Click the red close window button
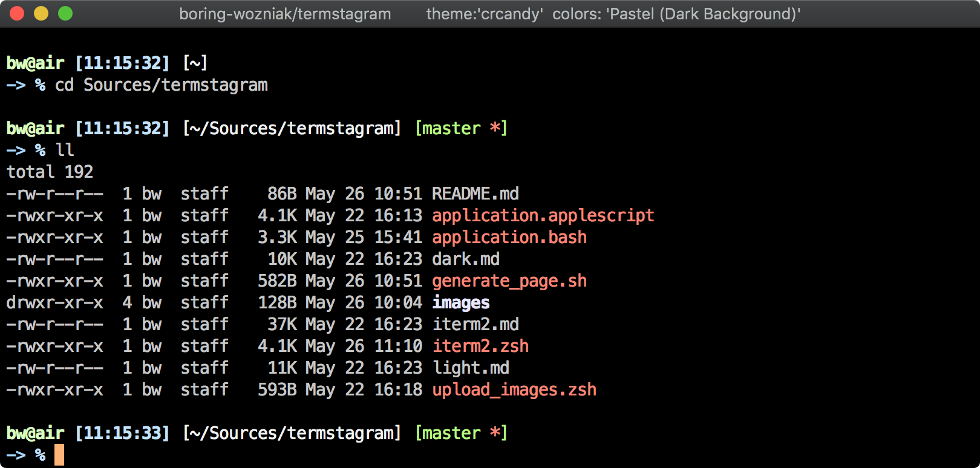The width and height of the screenshot is (980, 468). [17, 13]
